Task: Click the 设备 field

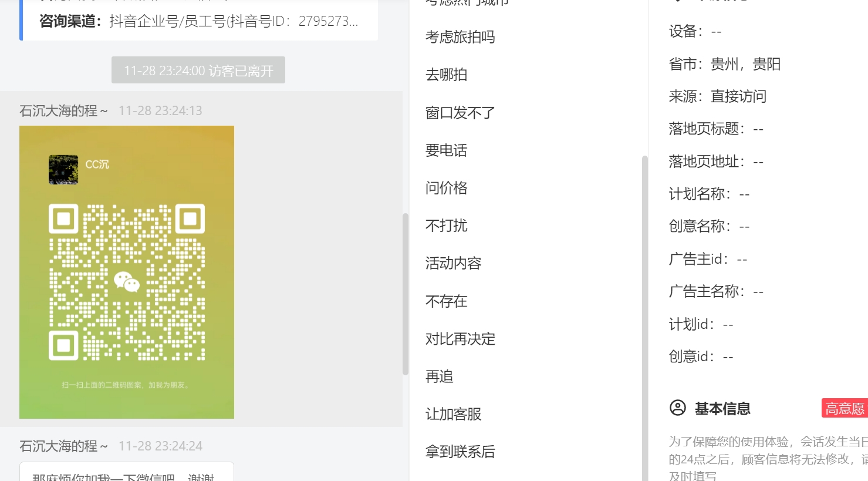Action: (695, 32)
